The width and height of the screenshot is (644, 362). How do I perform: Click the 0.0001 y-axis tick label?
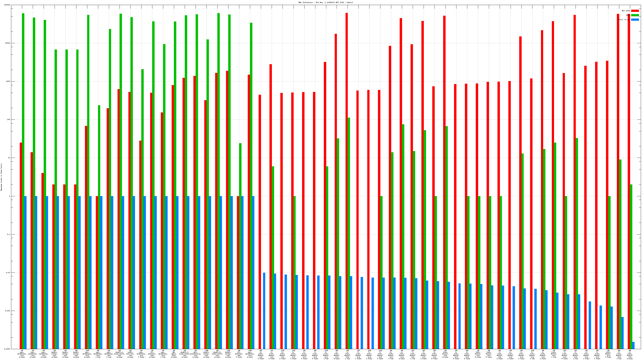point(7,349)
